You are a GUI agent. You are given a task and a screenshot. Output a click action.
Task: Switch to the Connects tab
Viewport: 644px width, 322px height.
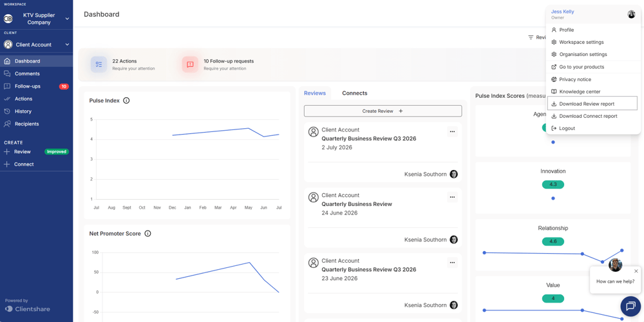coord(354,93)
